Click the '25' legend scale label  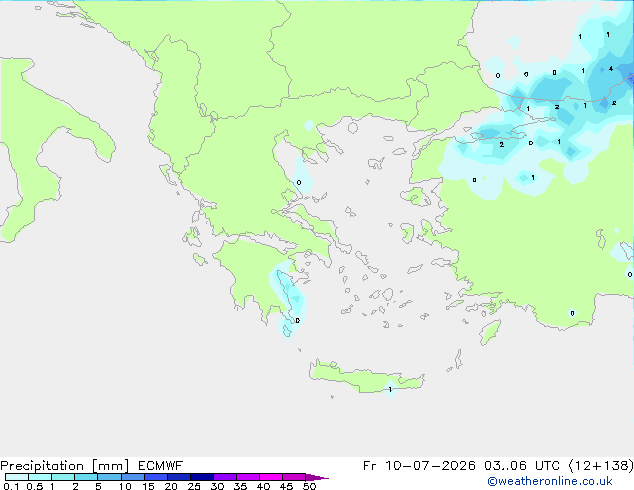pos(194,486)
